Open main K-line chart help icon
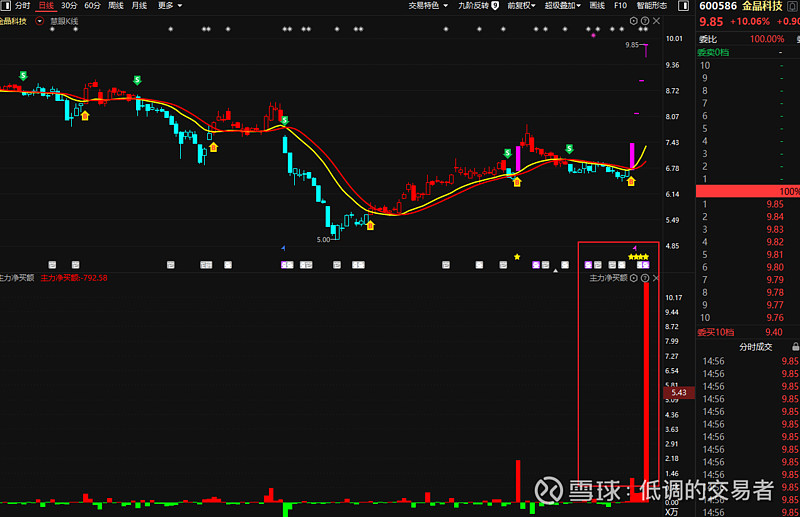 pos(645,21)
